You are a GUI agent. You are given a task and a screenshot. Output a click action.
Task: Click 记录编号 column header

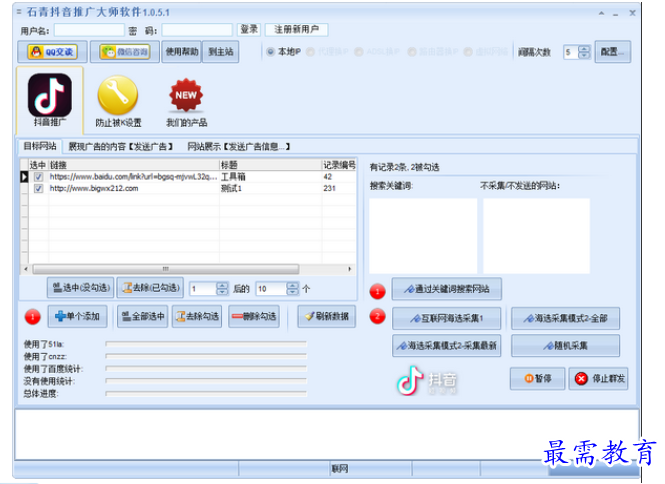[x=339, y=165]
